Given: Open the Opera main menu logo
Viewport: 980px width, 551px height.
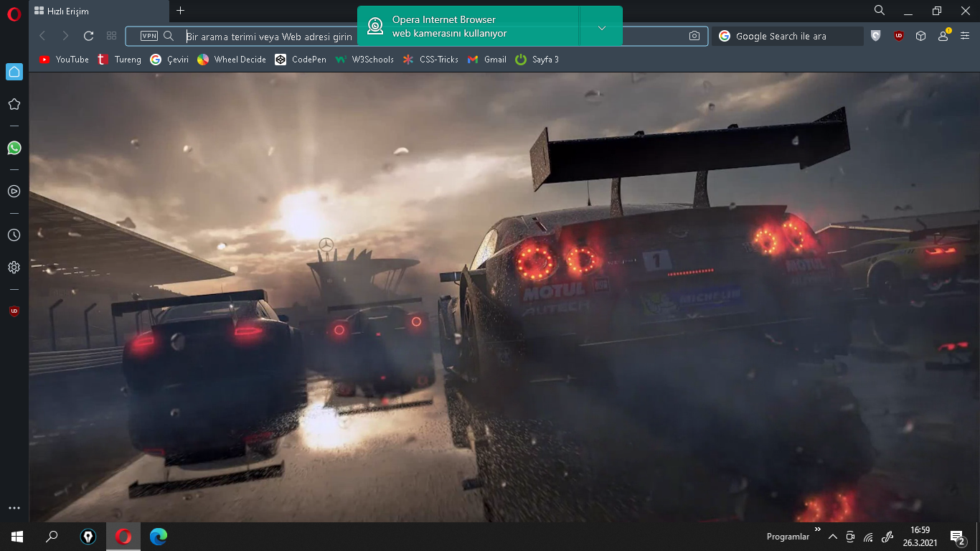Looking at the screenshot, I should tap(14, 14).
